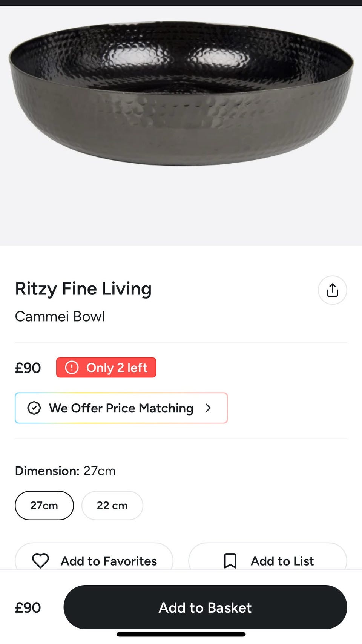
Task: Select the 27cm dimension option
Action: (x=44, y=505)
